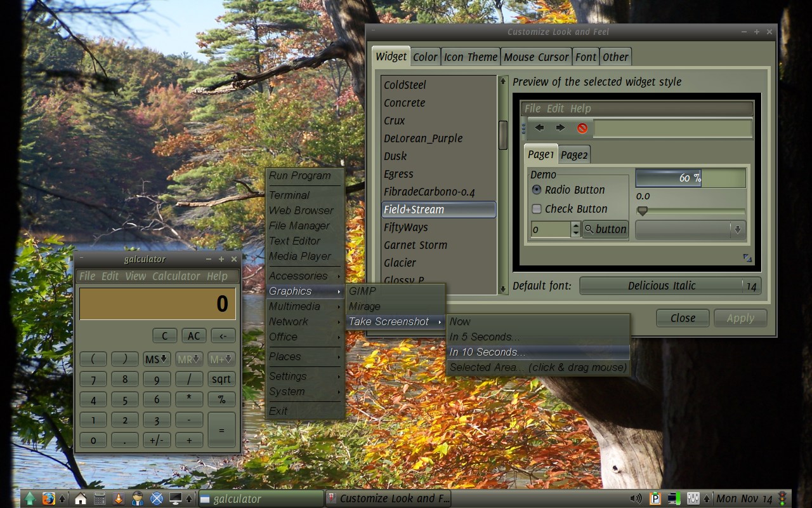Expand the Accessories submenu

point(304,276)
